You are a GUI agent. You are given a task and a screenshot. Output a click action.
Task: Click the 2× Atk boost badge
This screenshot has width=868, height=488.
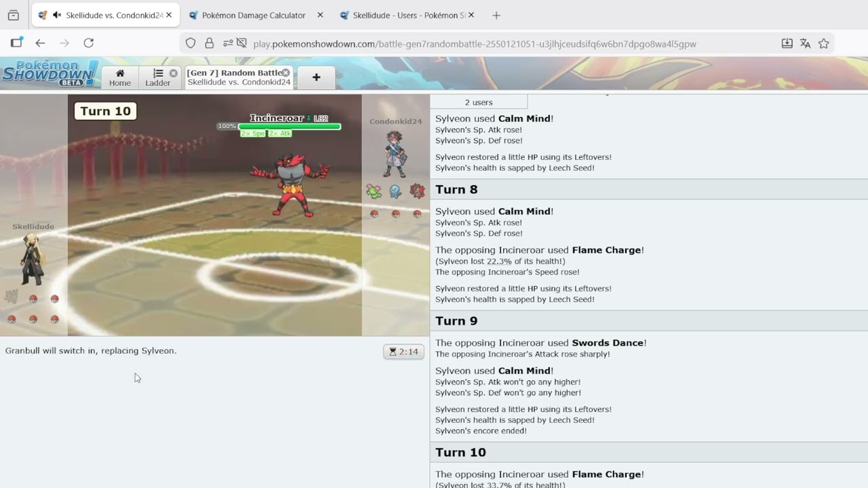(280, 134)
